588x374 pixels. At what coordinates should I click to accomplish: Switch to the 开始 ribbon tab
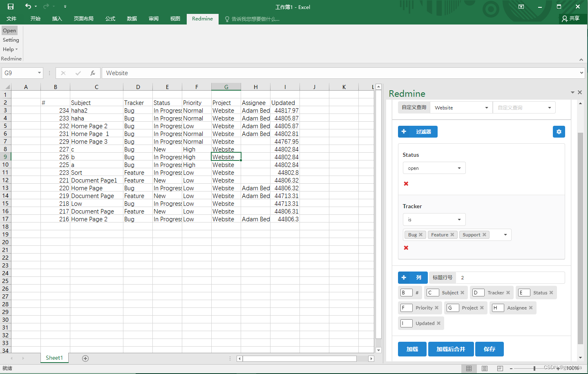click(35, 19)
